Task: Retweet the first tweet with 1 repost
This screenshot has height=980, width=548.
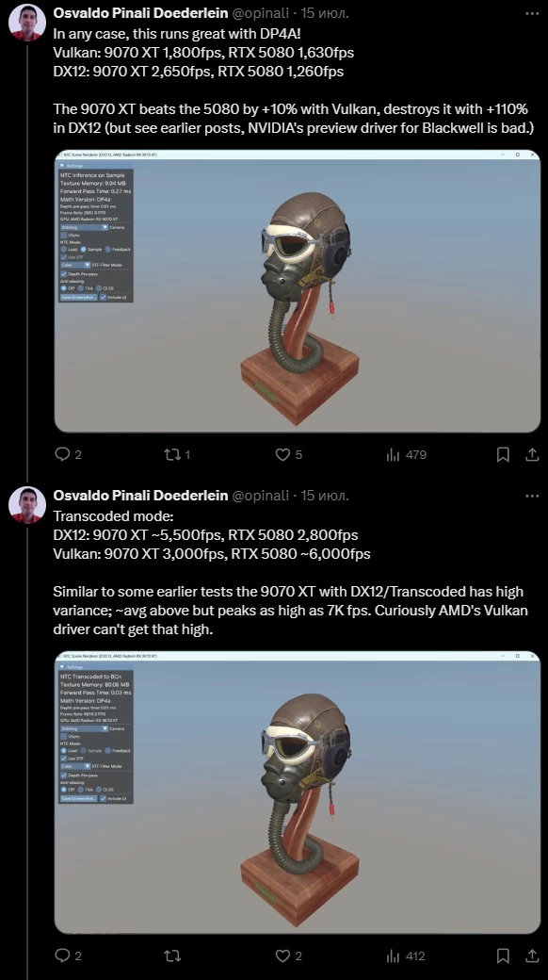Action: tap(176, 454)
